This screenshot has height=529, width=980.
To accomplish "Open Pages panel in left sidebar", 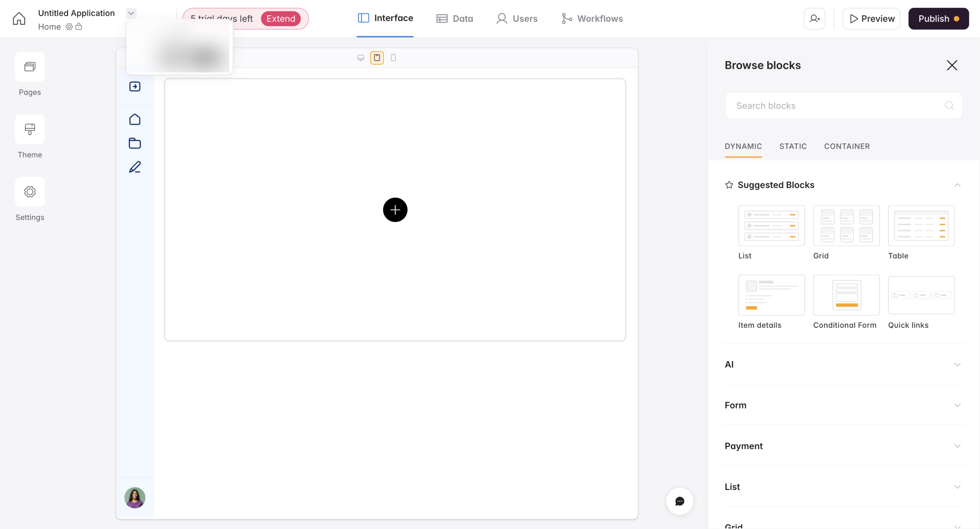I will (30, 67).
